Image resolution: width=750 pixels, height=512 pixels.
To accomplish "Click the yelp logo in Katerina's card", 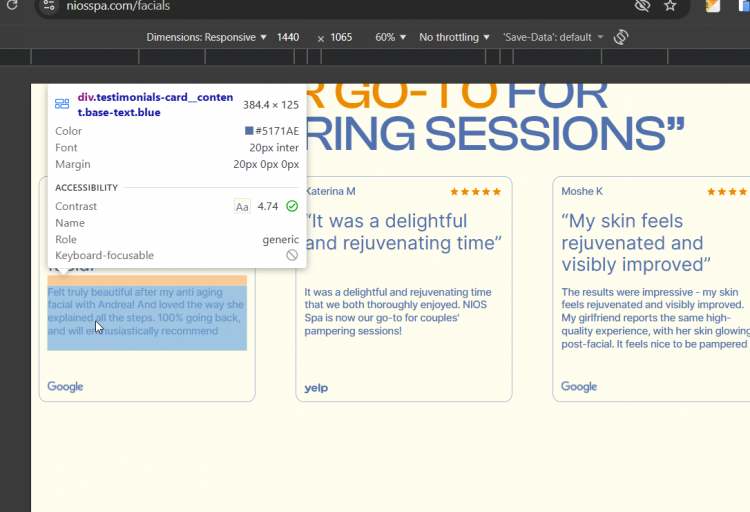I will pos(316,388).
